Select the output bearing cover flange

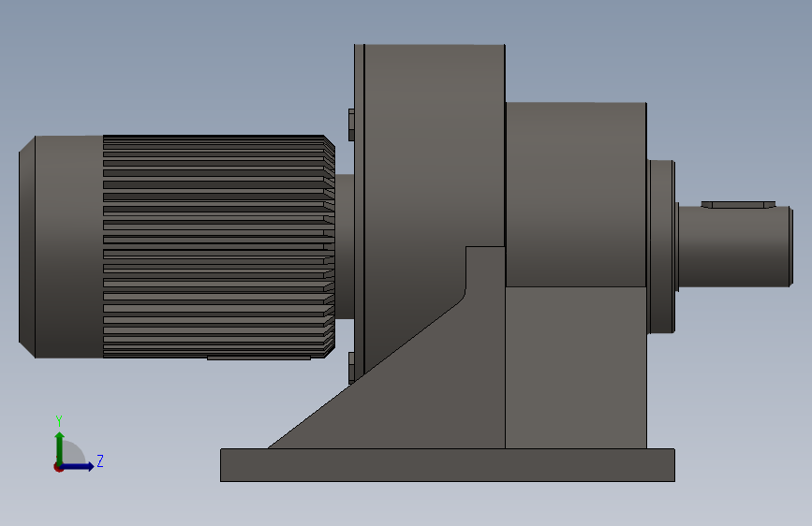click(661, 246)
